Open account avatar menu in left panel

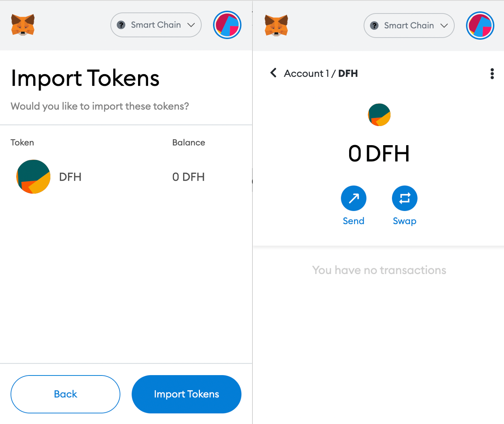point(227,25)
